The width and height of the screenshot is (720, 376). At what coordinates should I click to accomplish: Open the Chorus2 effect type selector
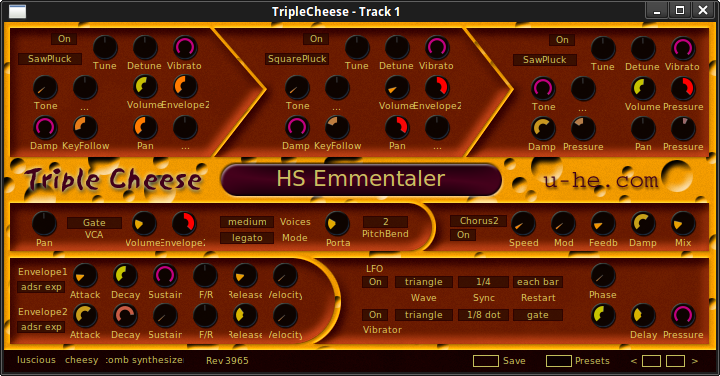point(478,221)
